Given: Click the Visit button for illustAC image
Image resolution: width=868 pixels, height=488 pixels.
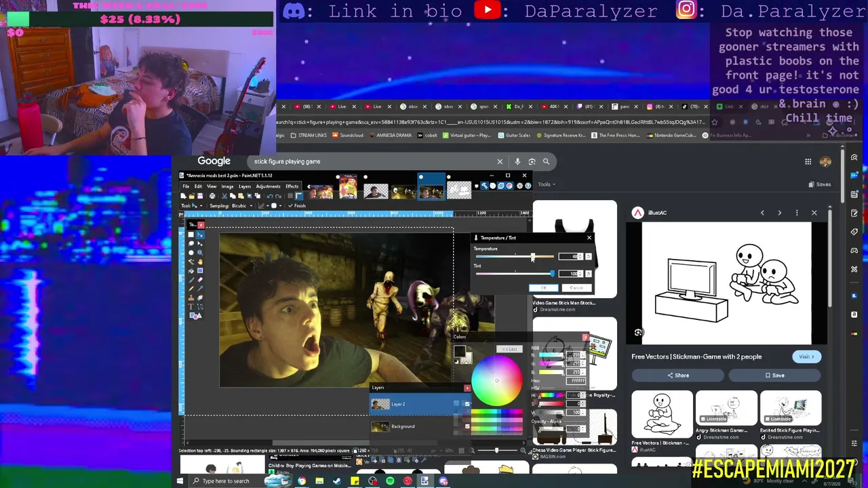Looking at the screenshot, I should click(807, 357).
